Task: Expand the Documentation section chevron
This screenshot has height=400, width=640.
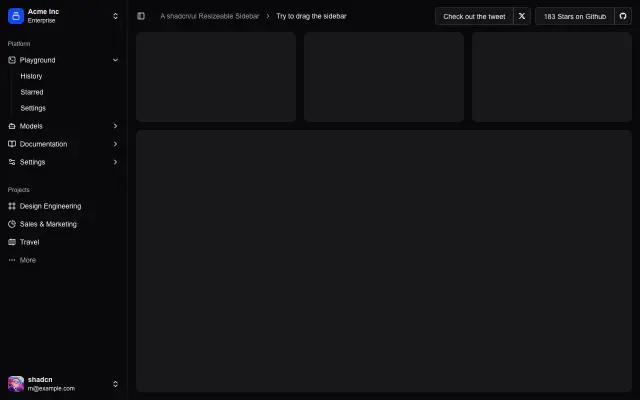Action: [x=116, y=144]
